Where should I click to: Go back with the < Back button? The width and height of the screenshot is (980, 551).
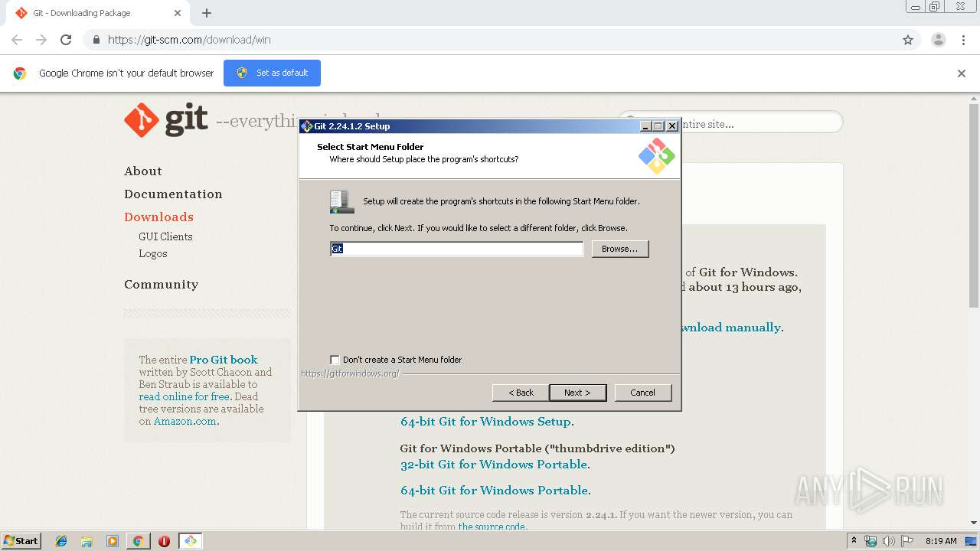(521, 393)
